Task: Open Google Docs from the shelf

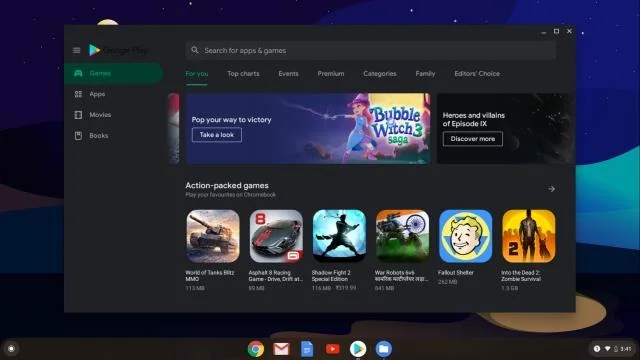Action: tap(307, 349)
